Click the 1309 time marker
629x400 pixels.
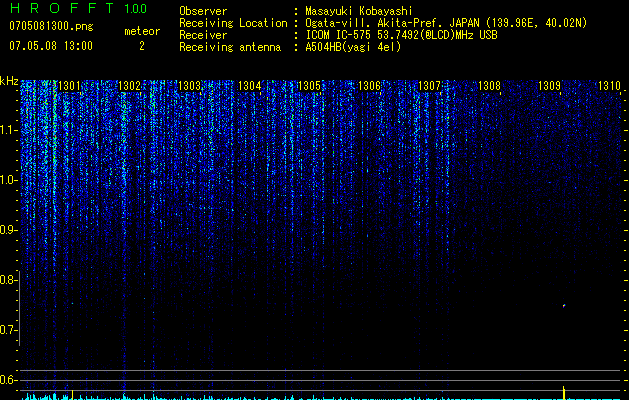coord(549,86)
